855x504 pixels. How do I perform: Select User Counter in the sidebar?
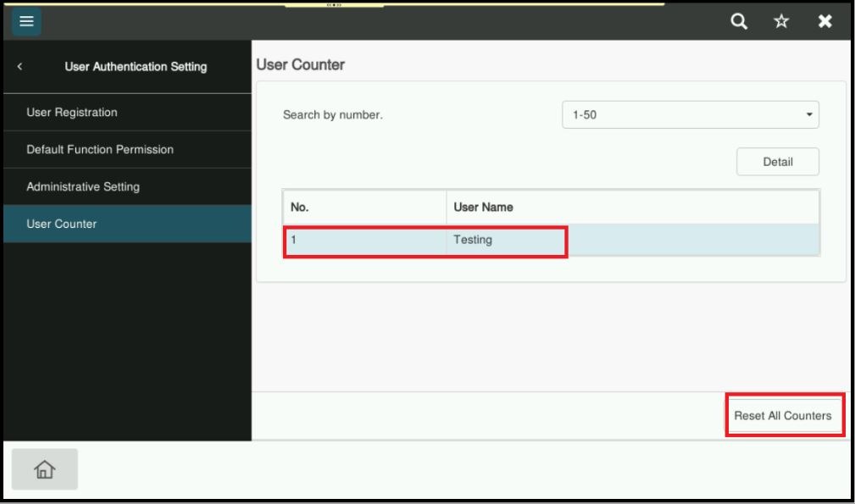(62, 224)
